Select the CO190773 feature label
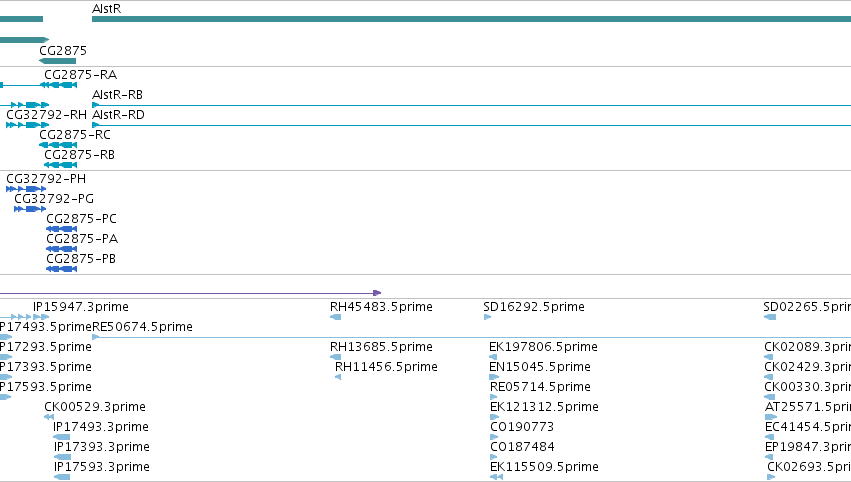 click(522, 428)
